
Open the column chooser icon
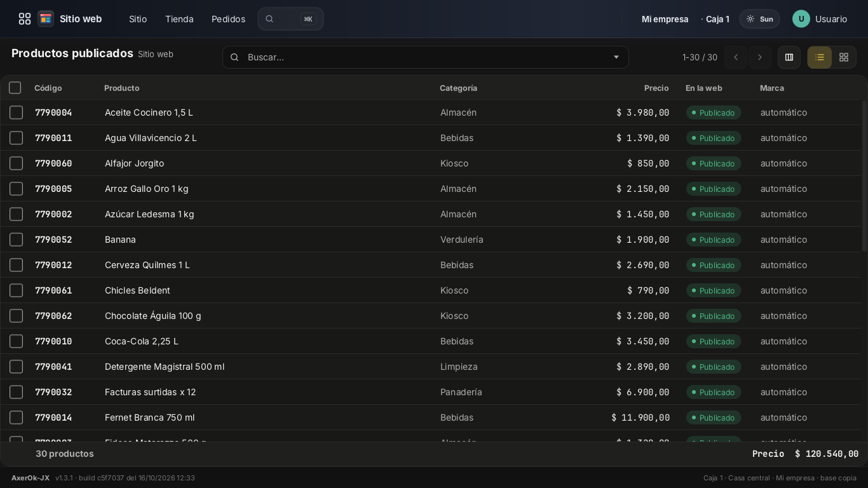[x=789, y=57]
